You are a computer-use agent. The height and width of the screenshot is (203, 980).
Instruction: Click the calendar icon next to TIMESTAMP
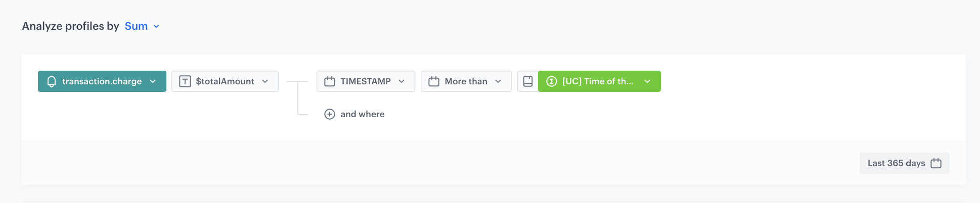(330, 81)
